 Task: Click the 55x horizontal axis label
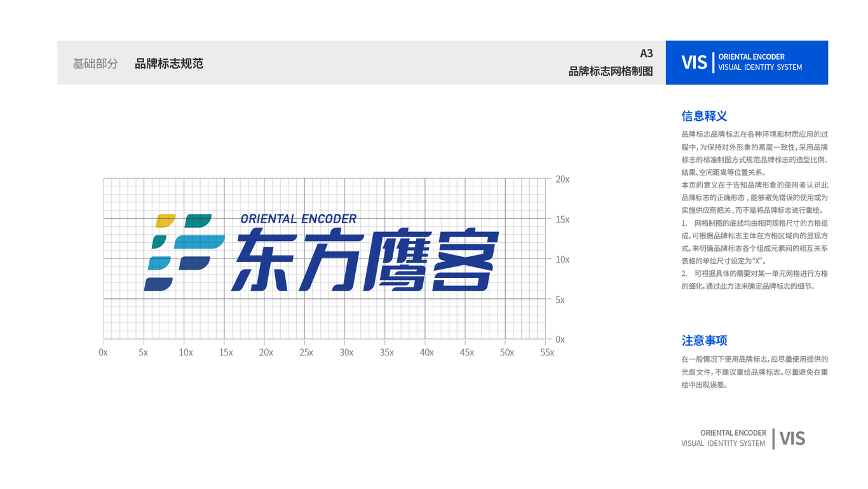546,352
